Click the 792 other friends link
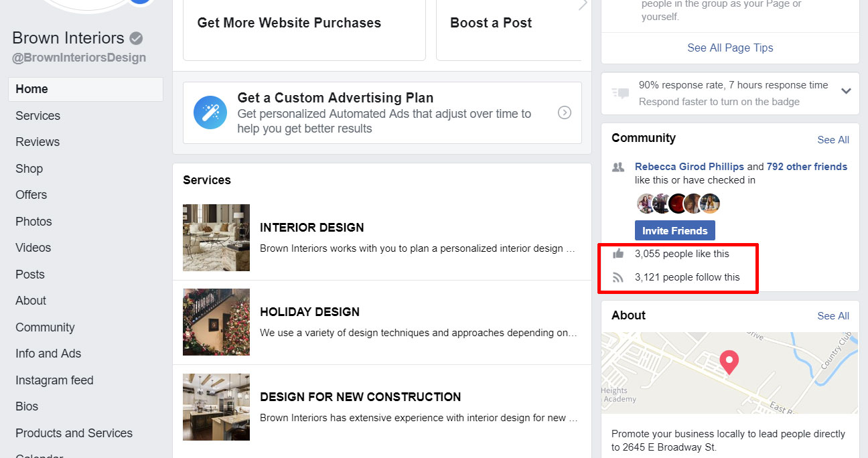This screenshot has width=868, height=458. [x=807, y=167]
